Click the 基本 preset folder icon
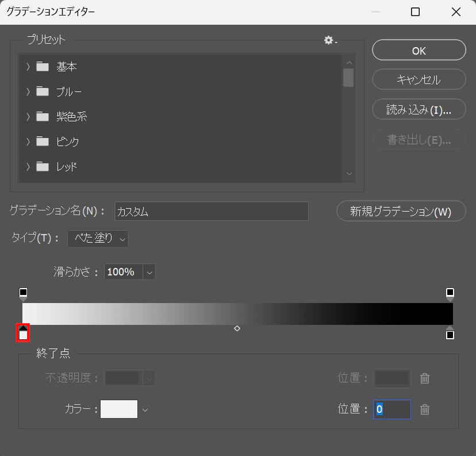The width and height of the screenshot is (476, 456). (x=42, y=66)
